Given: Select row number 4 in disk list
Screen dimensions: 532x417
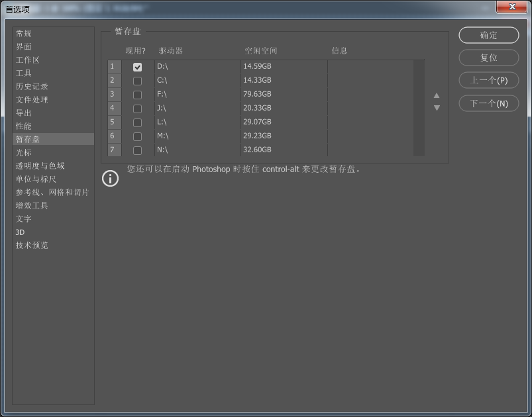Looking at the screenshot, I should tap(115, 109).
